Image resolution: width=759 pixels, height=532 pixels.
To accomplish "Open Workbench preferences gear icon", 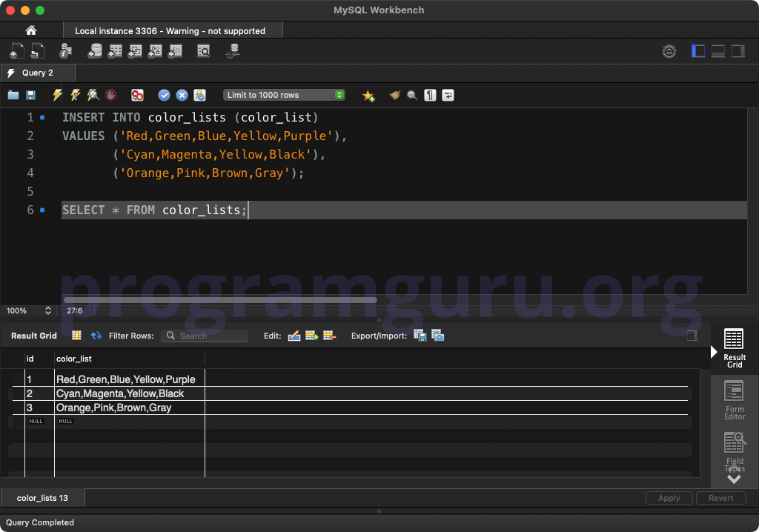I will point(669,51).
